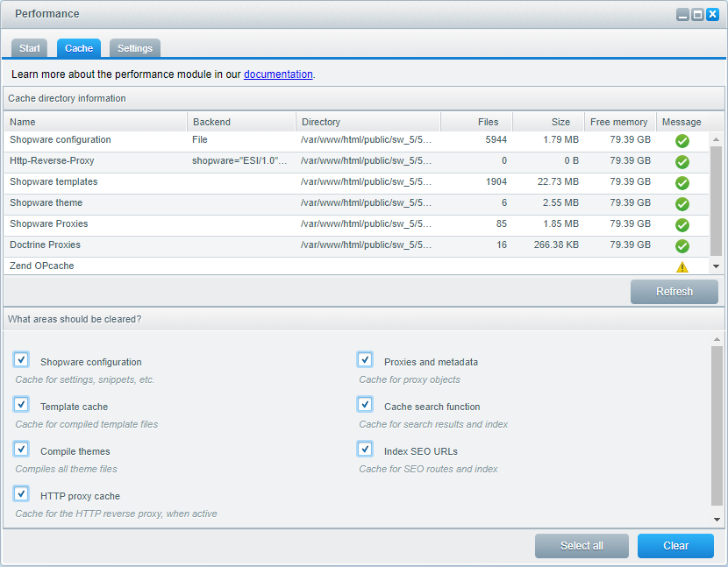Click clear-areas panel scrollbar up arrow

(x=717, y=340)
